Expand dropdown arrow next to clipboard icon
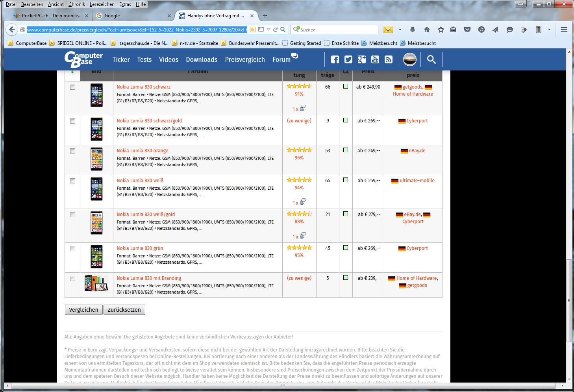 [549, 30]
